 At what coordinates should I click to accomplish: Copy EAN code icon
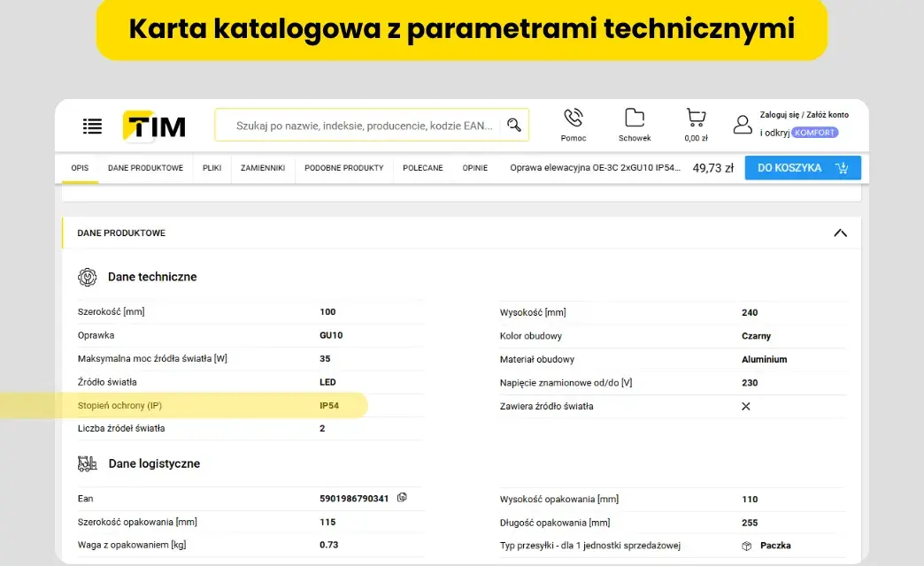click(402, 498)
